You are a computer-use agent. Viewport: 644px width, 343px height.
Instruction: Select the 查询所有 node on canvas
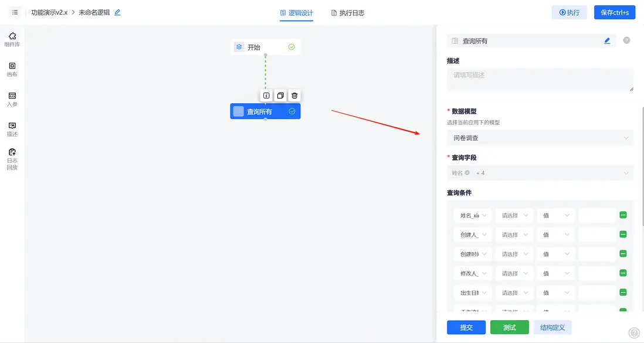pyautogui.click(x=265, y=111)
